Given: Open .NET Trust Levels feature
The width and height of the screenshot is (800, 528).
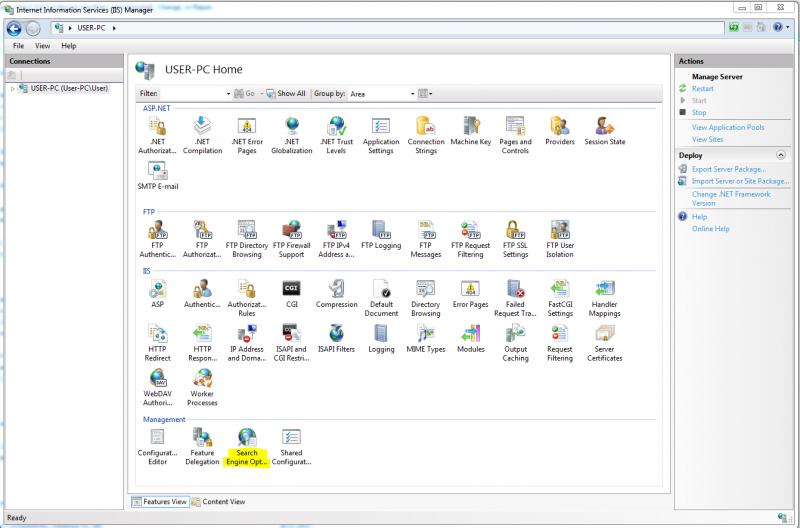Looking at the screenshot, I should click(x=336, y=135).
